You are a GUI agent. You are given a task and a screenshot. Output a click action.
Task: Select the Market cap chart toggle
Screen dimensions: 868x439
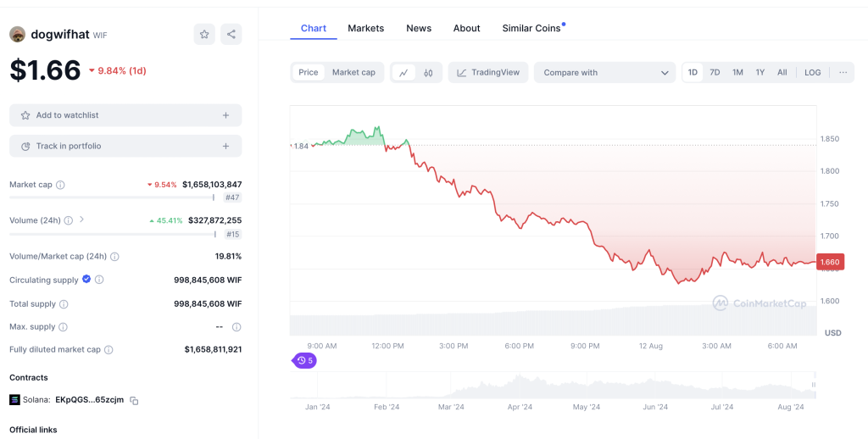pos(353,73)
